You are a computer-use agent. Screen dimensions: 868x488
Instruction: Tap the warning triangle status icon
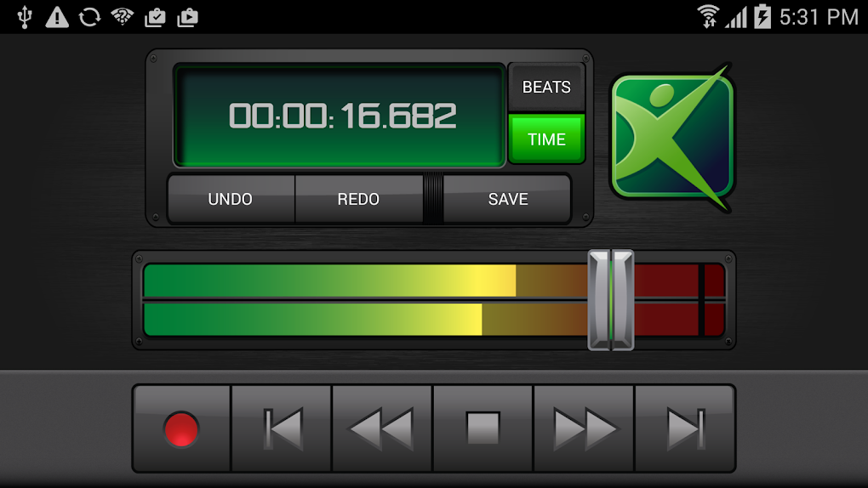(57, 17)
